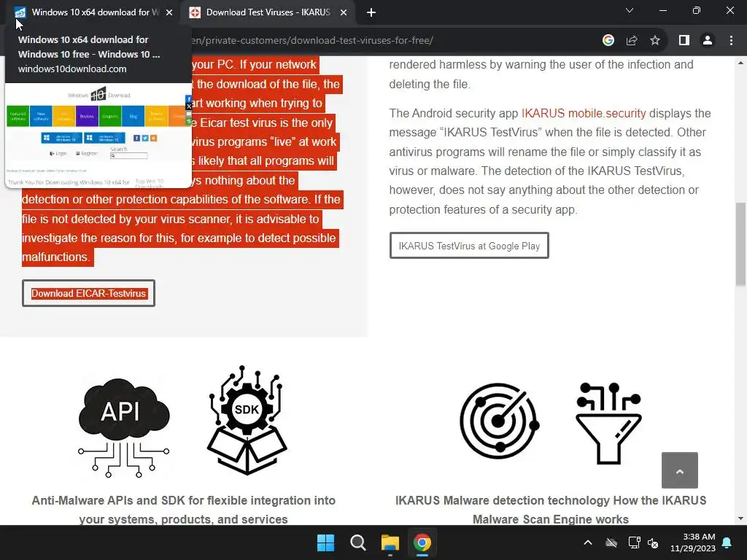Click the tab preview thumbnail of windows10download

(98, 136)
